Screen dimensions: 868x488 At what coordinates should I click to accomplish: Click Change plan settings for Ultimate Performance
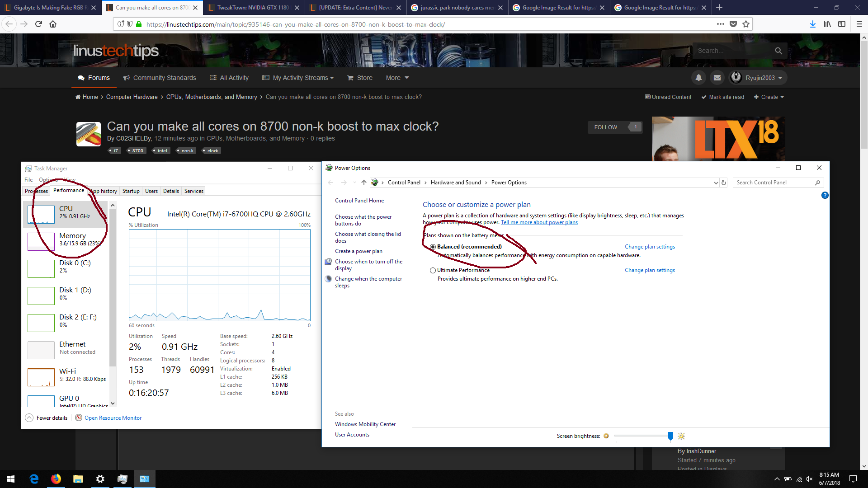pyautogui.click(x=650, y=270)
